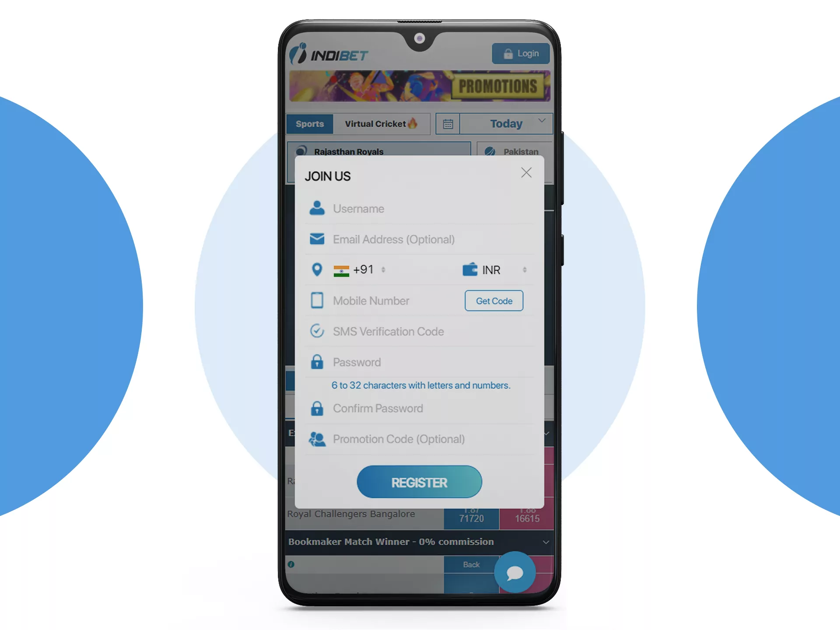The image size is (840, 630).
Task: Close the JOIN US modal
Action: [526, 173]
